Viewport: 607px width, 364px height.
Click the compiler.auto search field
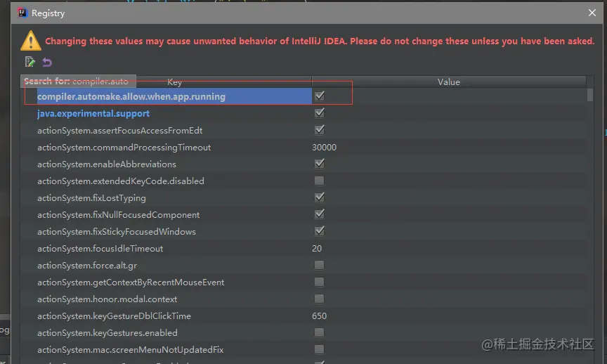coord(78,81)
